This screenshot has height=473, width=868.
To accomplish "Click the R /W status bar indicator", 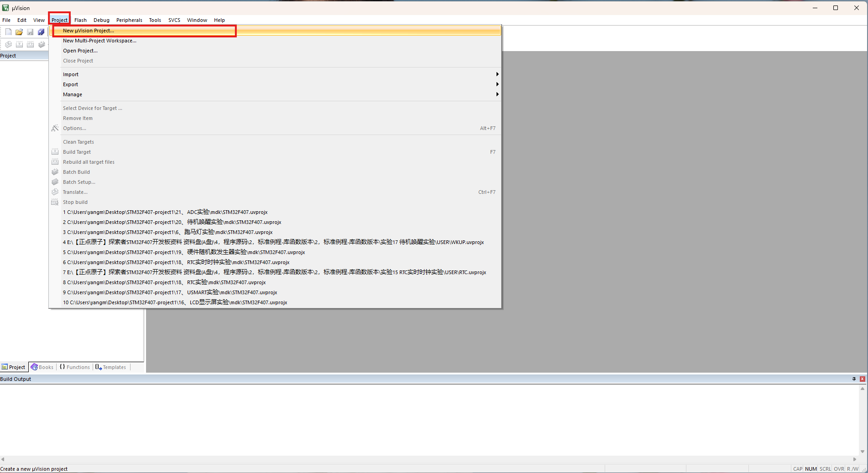I will click(852, 469).
